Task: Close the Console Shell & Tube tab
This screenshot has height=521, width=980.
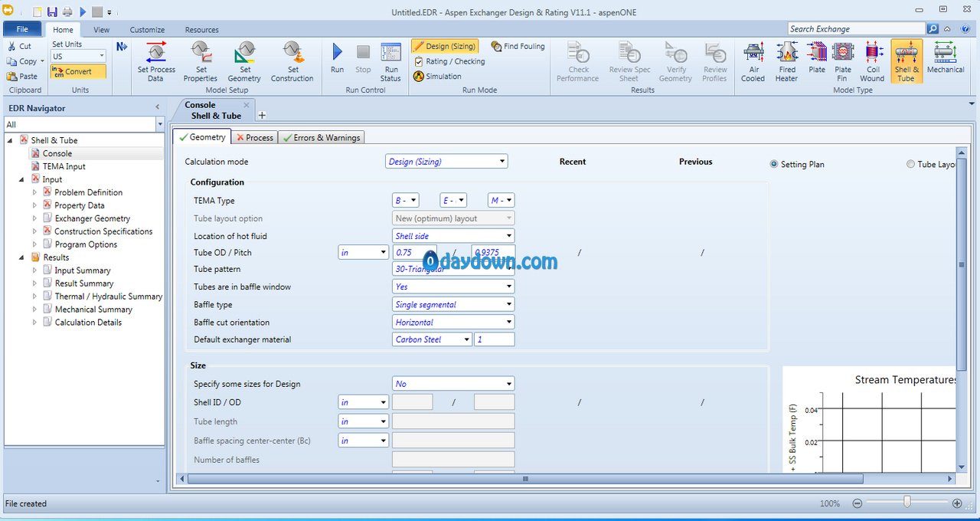Action: click(247, 105)
